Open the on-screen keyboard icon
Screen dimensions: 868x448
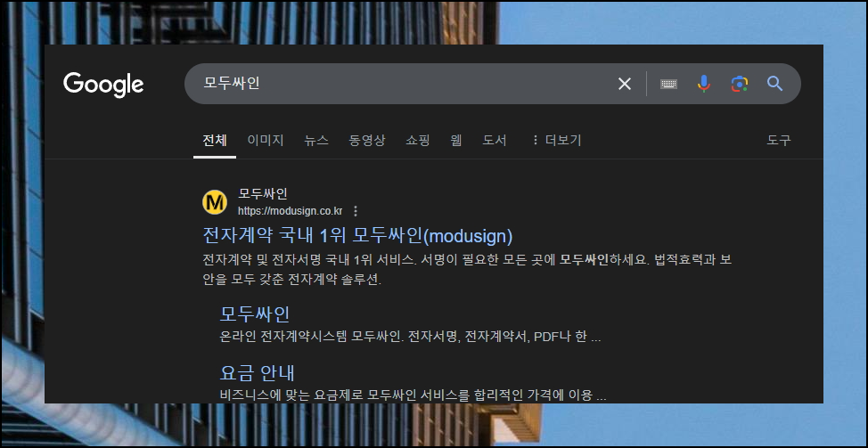[x=668, y=84]
